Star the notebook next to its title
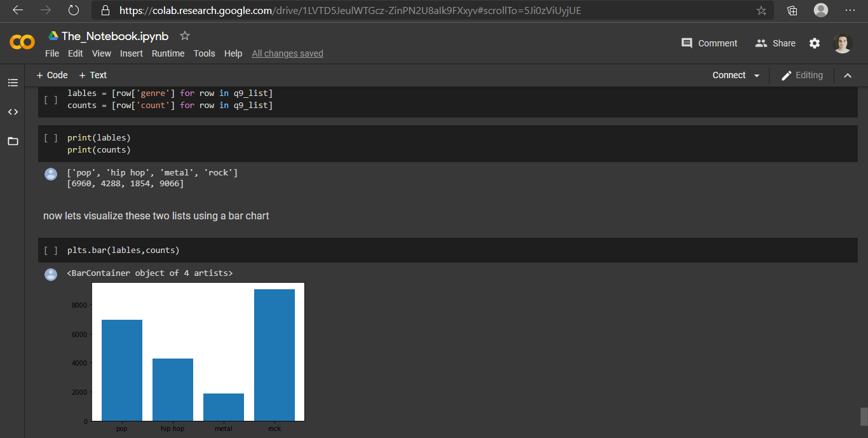868x438 pixels. [184, 36]
